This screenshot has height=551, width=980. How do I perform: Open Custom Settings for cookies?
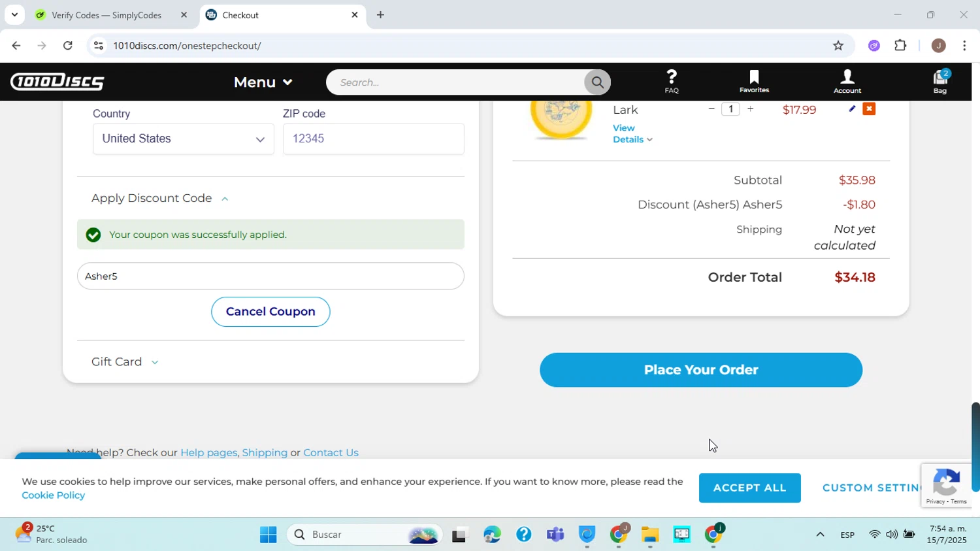[x=872, y=488]
